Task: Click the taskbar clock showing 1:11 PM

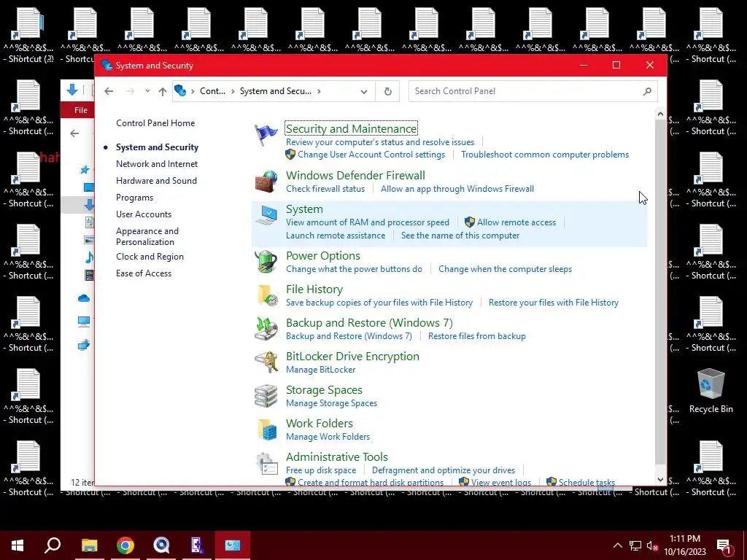Action: (x=684, y=545)
